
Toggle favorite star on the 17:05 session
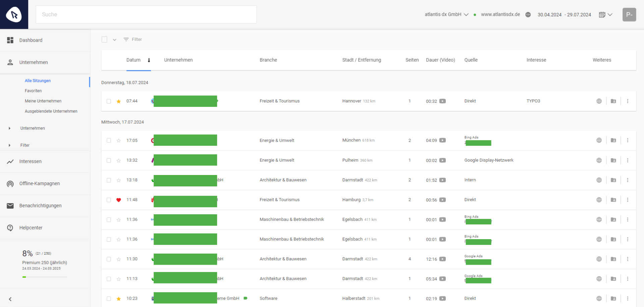coord(118,140)
